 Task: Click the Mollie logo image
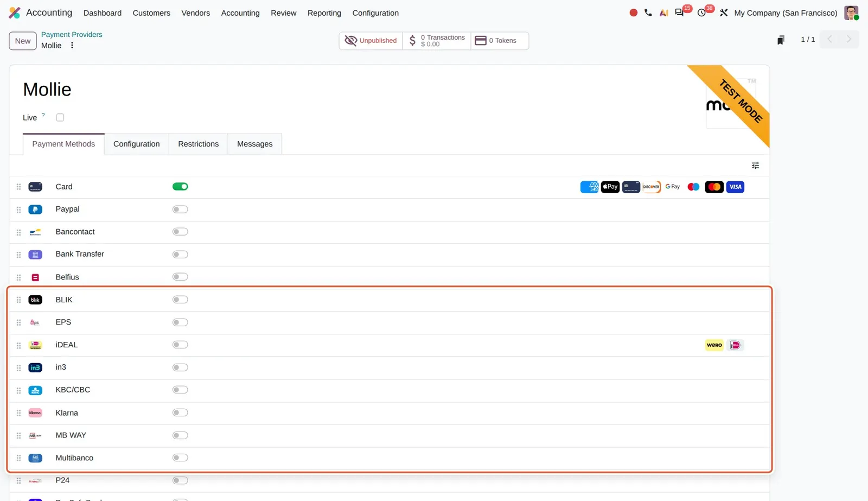tap(731, 103)
